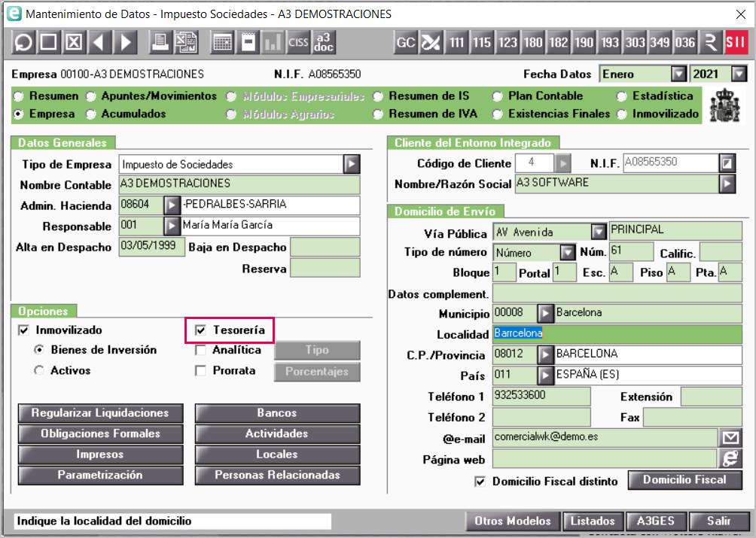Select the Bienes de Inversión option
Screen dimensions: 756x538
[x=39, y=350]
